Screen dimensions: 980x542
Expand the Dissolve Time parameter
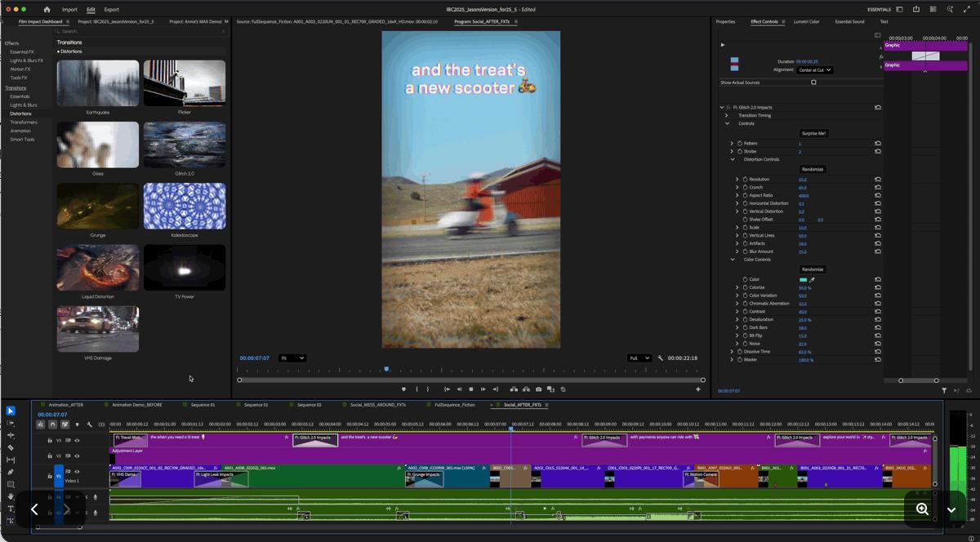pyautogui.click(x=732, y=351)
